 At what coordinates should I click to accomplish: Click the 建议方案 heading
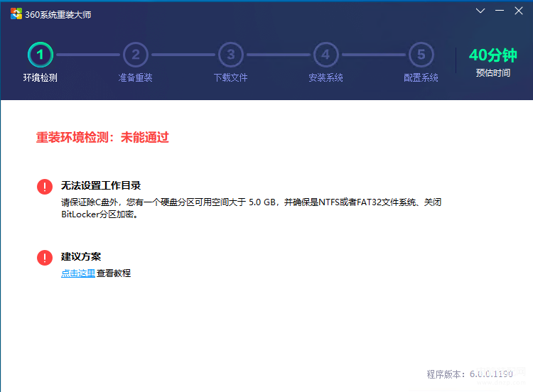tap(81, 256)
